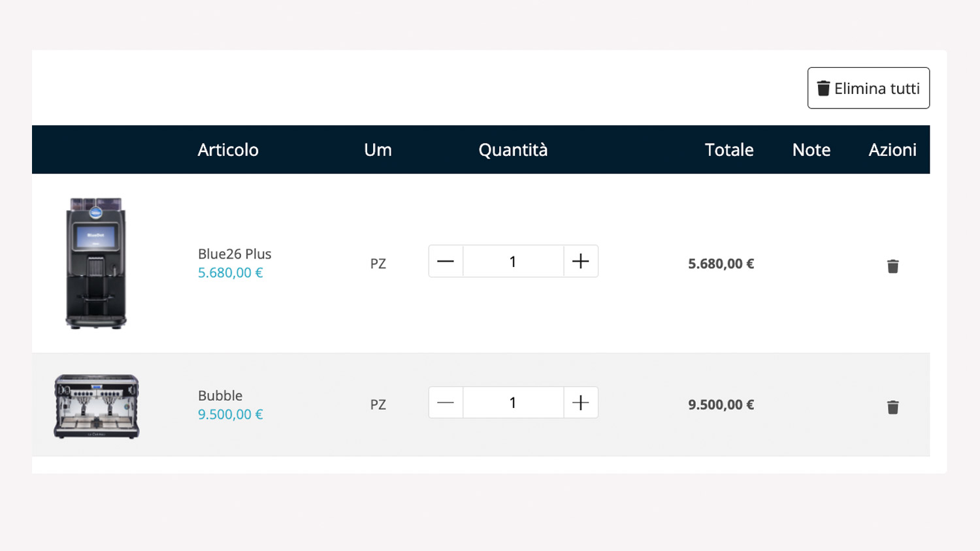Open the Bubble espresso machine thumbnail

(97, 405)
